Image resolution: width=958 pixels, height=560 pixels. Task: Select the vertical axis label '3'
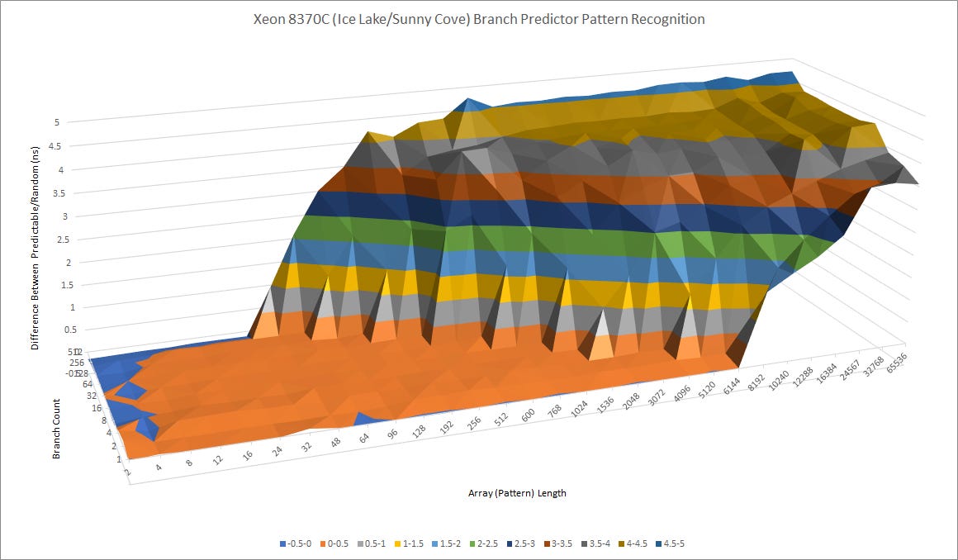[x=66, y=216]
